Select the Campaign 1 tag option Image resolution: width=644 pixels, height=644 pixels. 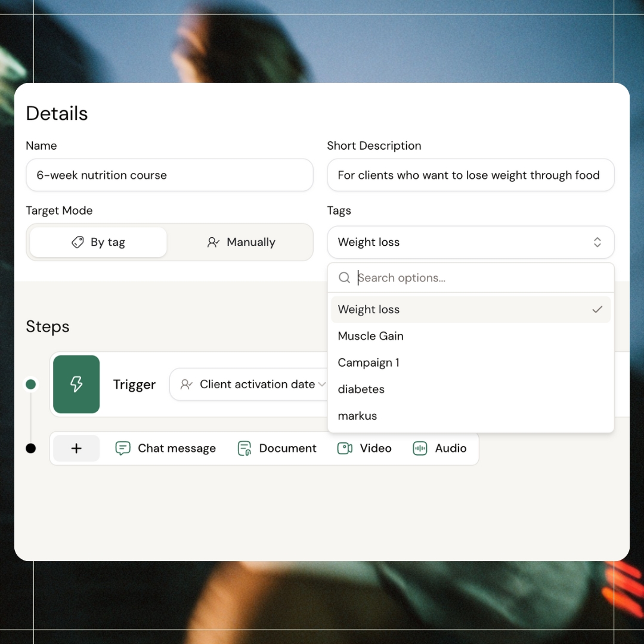click(369, 363)
